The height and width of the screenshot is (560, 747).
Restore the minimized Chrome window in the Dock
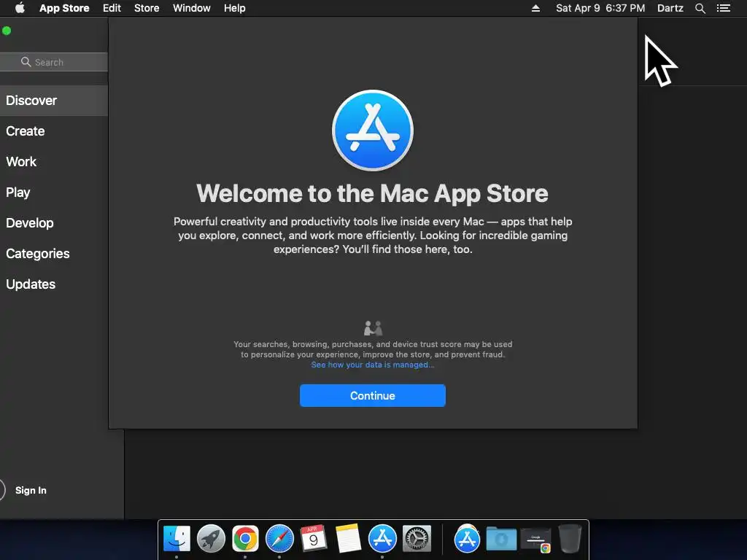point(535,540)
